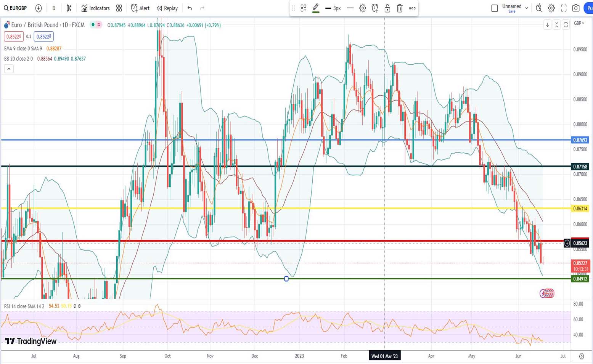Click the candlestick chart type icon
This screenshot has height=364, width=593.
(69, 8)
